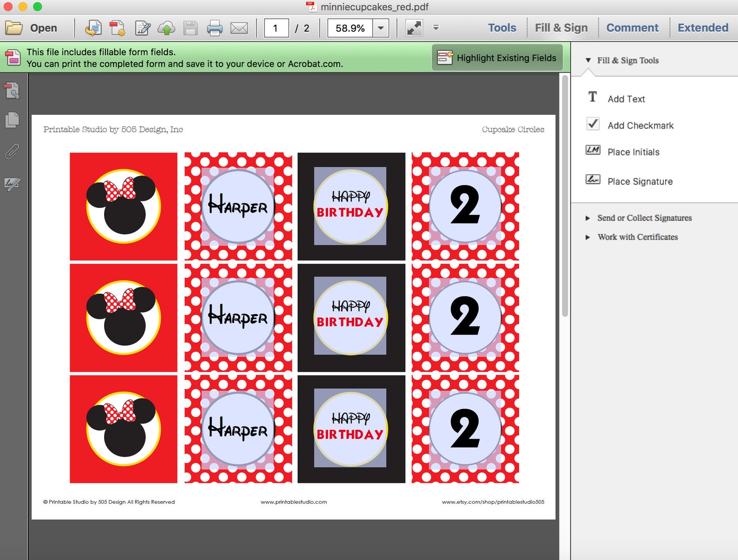Click the second row Happy Birthday circle
738x560 pixels.
tap(351, 317)
